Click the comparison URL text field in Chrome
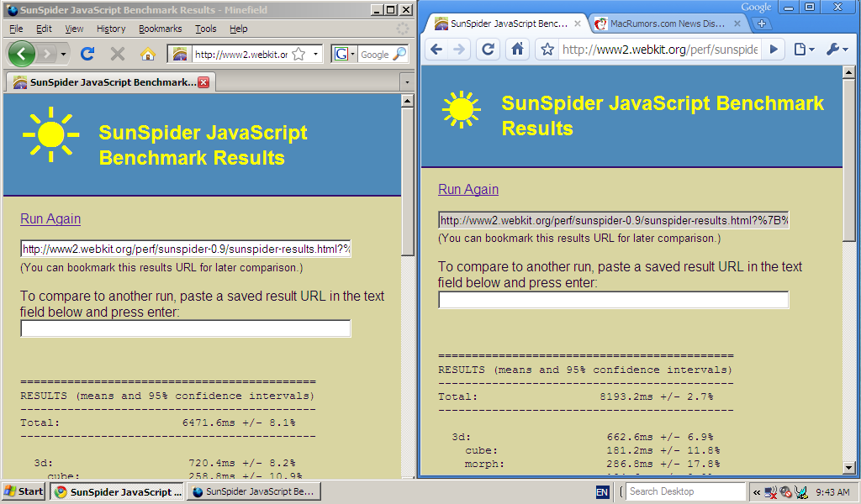This screenshot has width=861, height=504. pyautogui.click(x=612, y=299)
